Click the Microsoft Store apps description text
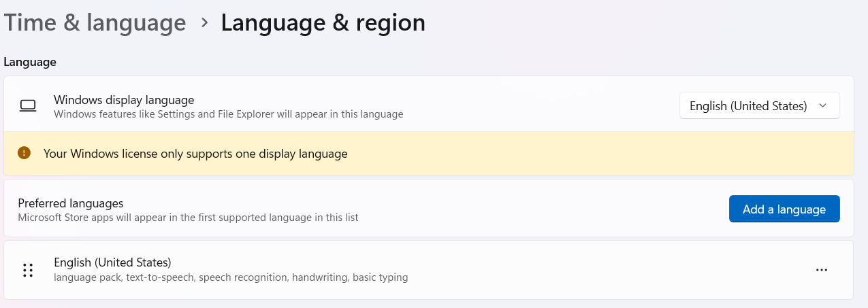 pos(188,218)
